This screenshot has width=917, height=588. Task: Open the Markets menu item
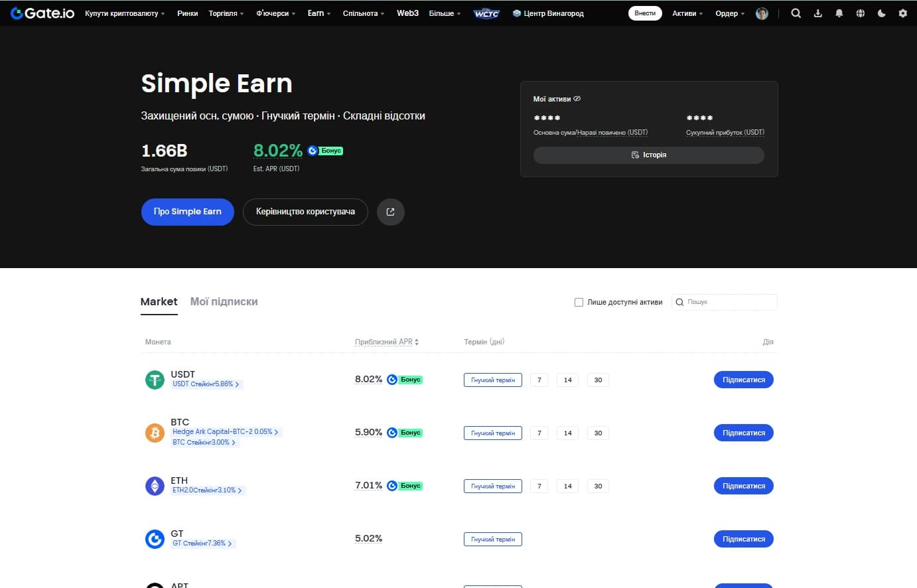[x=188, y=13]
